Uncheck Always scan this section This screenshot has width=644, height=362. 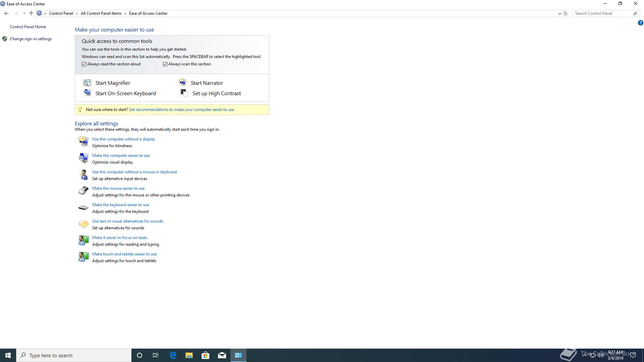165,64
